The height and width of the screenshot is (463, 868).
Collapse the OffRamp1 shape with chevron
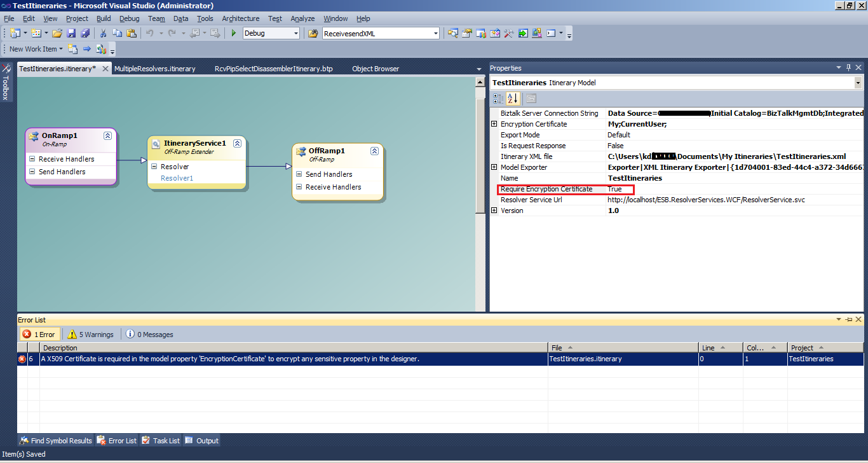click(375, 151)
